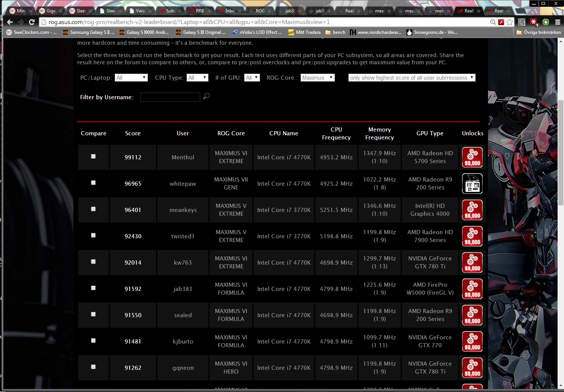Click the NVIDIA GeForce GTX 770 cell
The image size is (564, 392).
(x=430, y=341)
